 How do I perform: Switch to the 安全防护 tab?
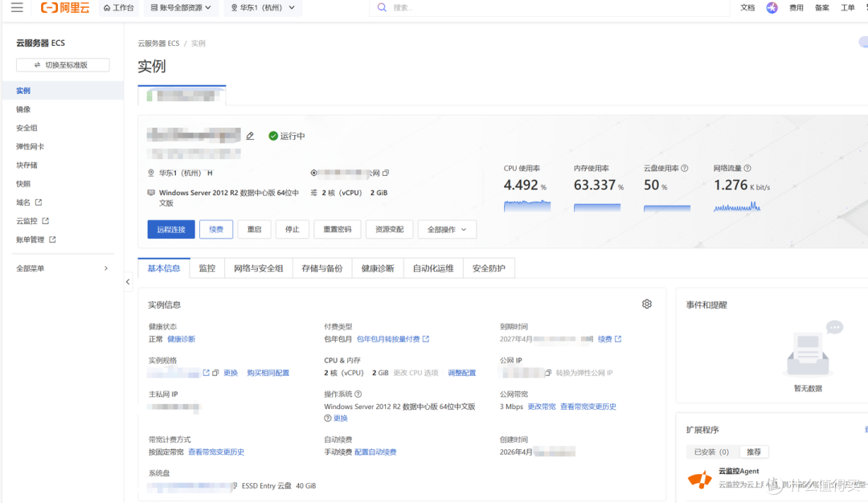pos(489,268)
